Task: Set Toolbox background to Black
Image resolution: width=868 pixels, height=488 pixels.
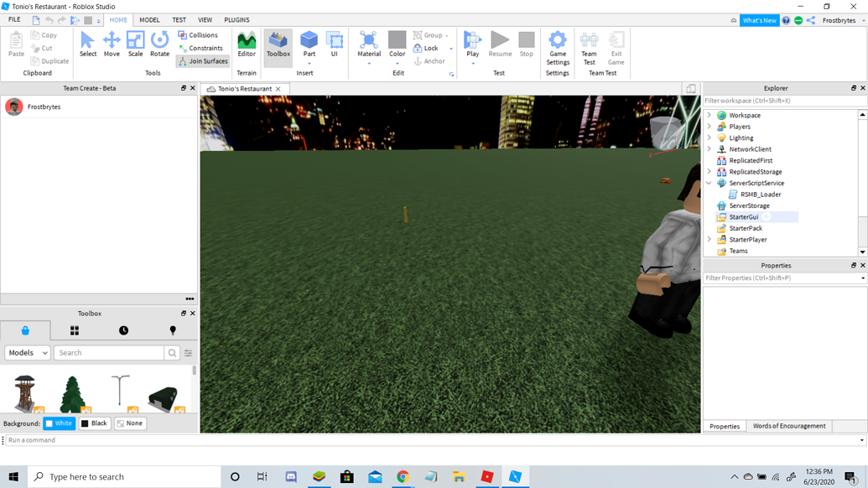Action: click(94, 423)
